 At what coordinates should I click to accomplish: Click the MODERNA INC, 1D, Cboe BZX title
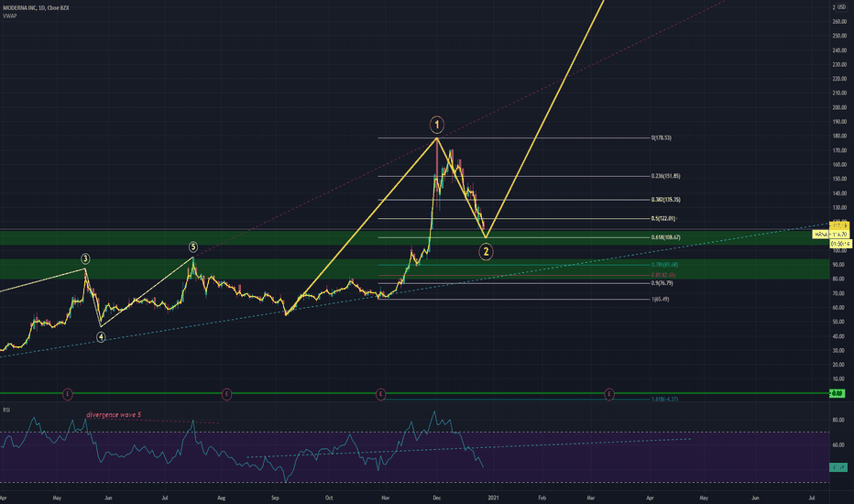coord(36,8)
